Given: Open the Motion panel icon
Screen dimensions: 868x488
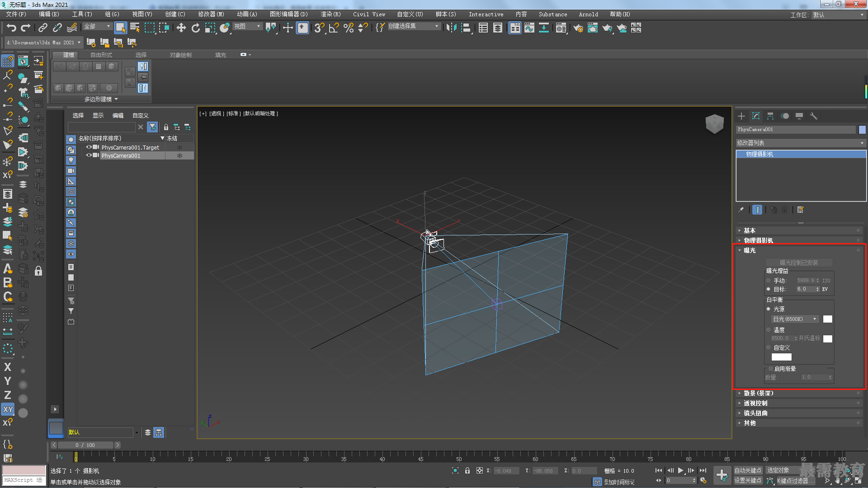Looking at the screenshot, I should [785, 116].
